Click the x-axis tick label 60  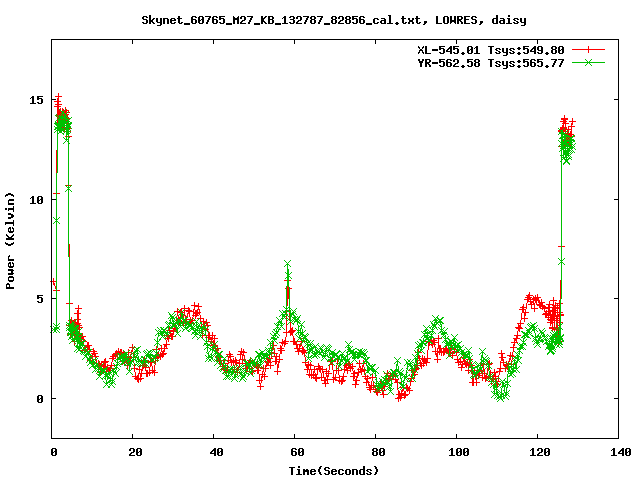point(297,452)
